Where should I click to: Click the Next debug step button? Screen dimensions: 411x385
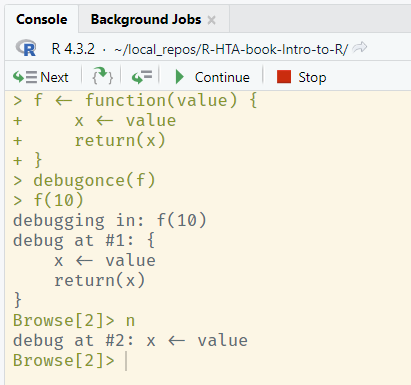[x=41, y=77]
